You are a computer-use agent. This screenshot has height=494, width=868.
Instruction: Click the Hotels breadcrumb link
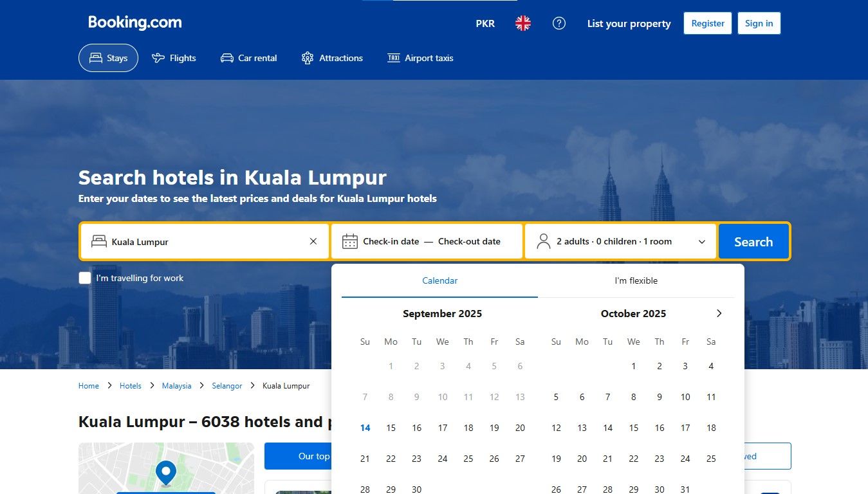point(131,386)
